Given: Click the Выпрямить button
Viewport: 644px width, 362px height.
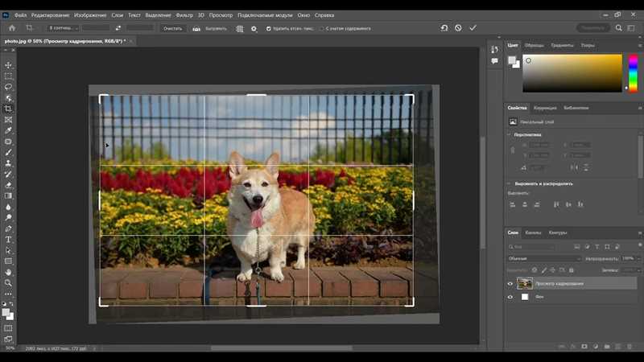Looking at the screenshot, I should [x=216, y=29].
